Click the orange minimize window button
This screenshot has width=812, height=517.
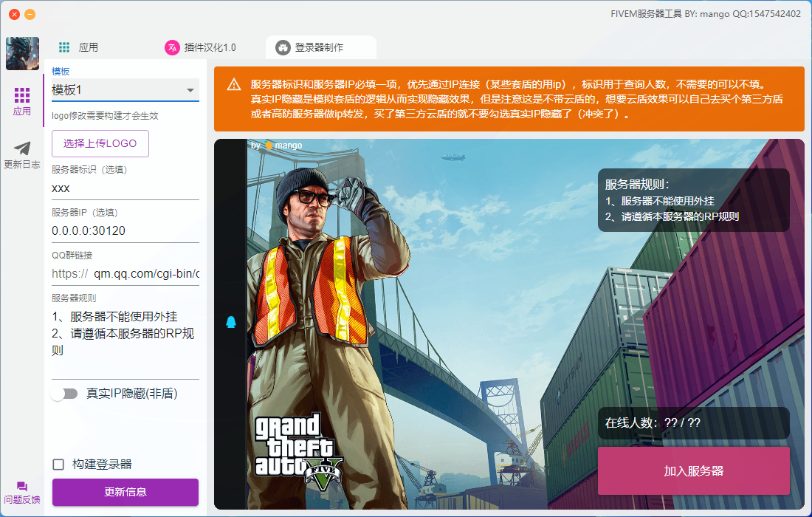(30, 15)
